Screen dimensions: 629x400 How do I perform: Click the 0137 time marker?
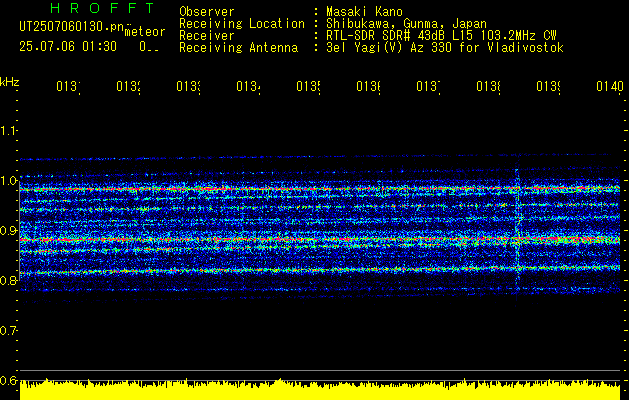click(428, 86)
